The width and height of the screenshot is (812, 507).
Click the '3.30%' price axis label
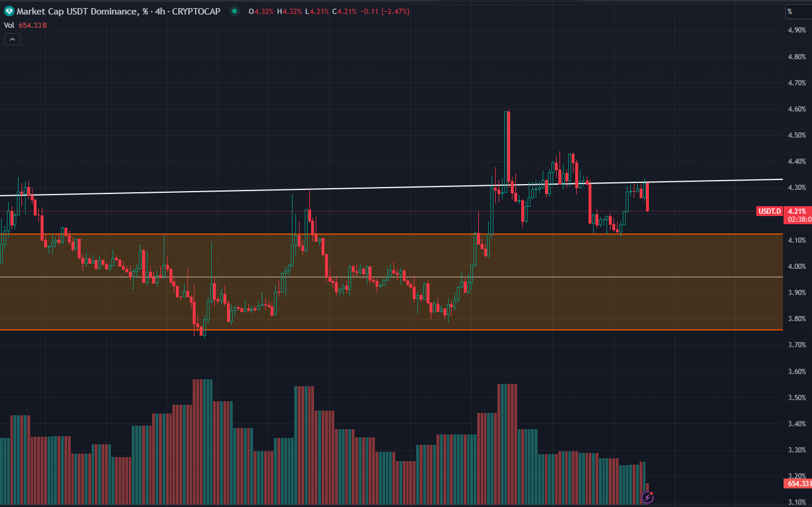point(796,450)
